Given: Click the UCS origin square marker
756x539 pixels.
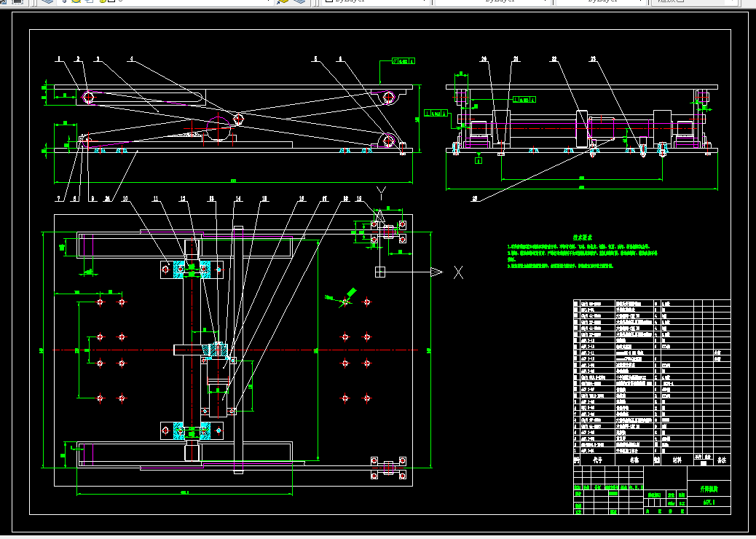Looking at the screenshot, I should [380, 272].
